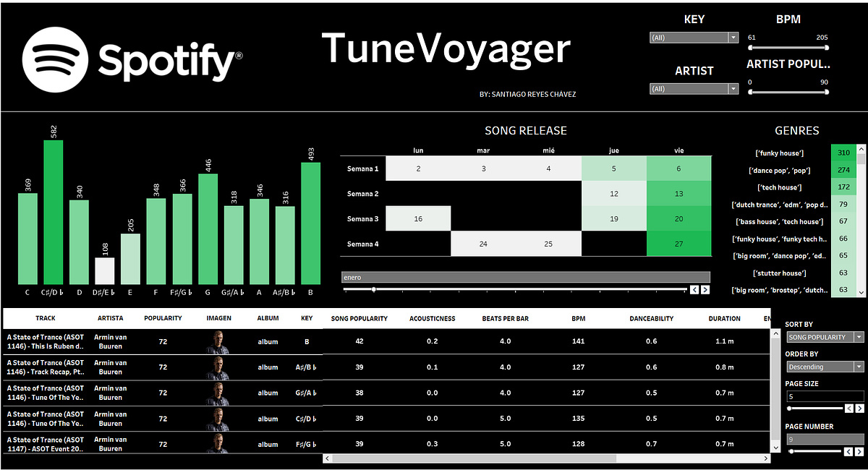Click the previous-month arrow beside the enero slider

tap(693, 289)
